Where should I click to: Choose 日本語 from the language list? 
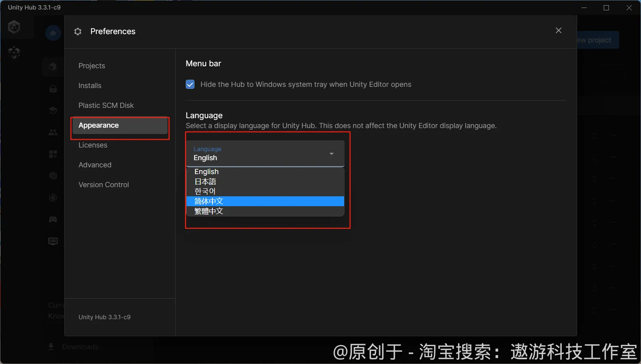coord(205,182)
